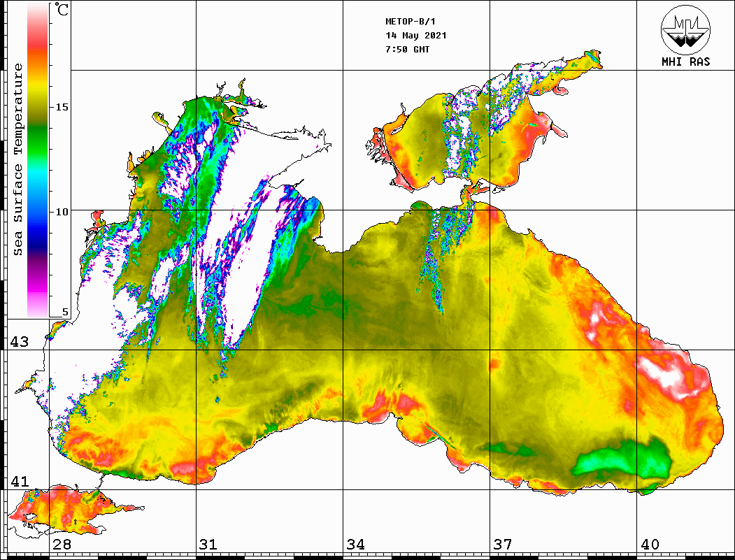Click the longitude label '37'
This screenshot has height=560, width=735.
pos(503,544)
